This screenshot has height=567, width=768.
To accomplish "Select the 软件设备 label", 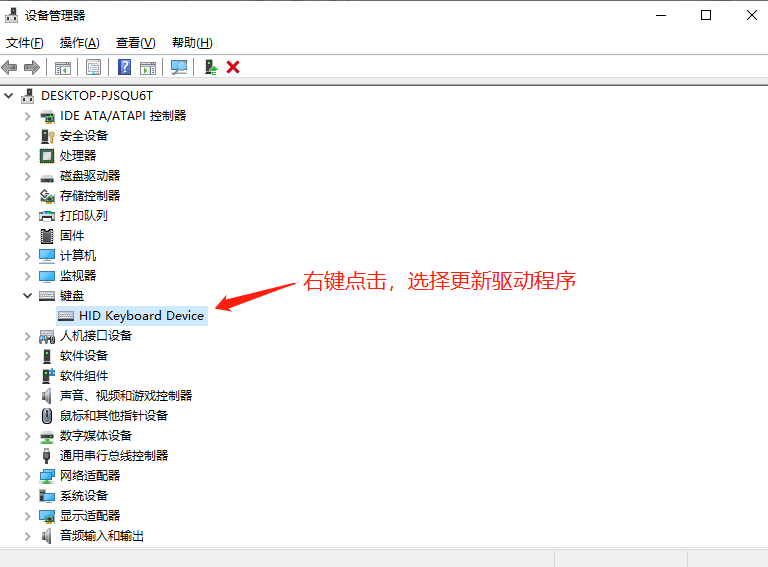I will [84, 356].
